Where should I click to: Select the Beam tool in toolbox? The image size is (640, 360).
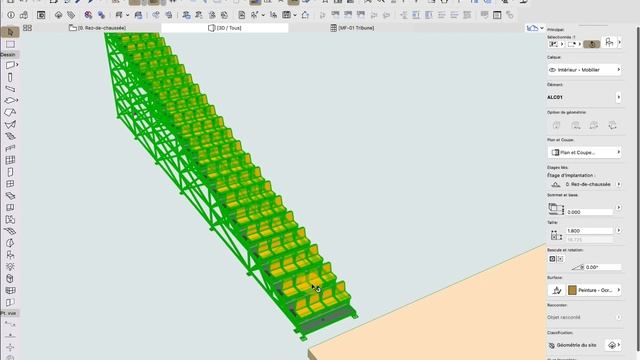coord(10,89)
